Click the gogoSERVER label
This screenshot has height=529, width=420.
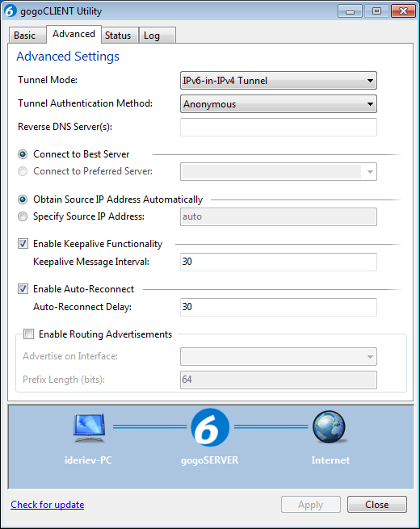tap(210, 460)
